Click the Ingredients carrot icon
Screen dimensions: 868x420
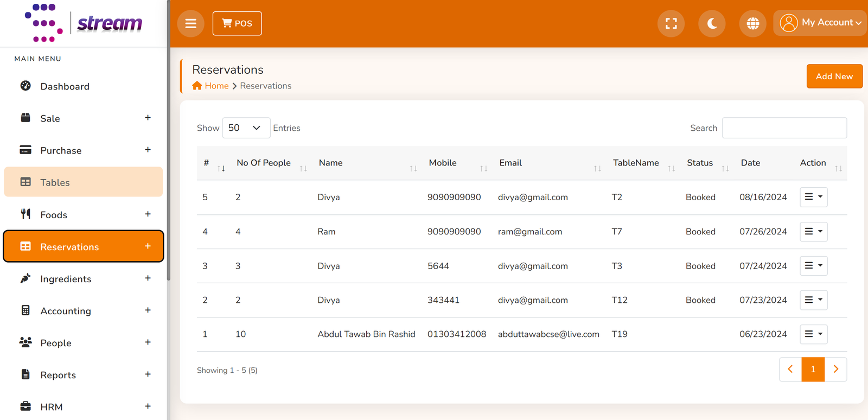pos(25,278)
